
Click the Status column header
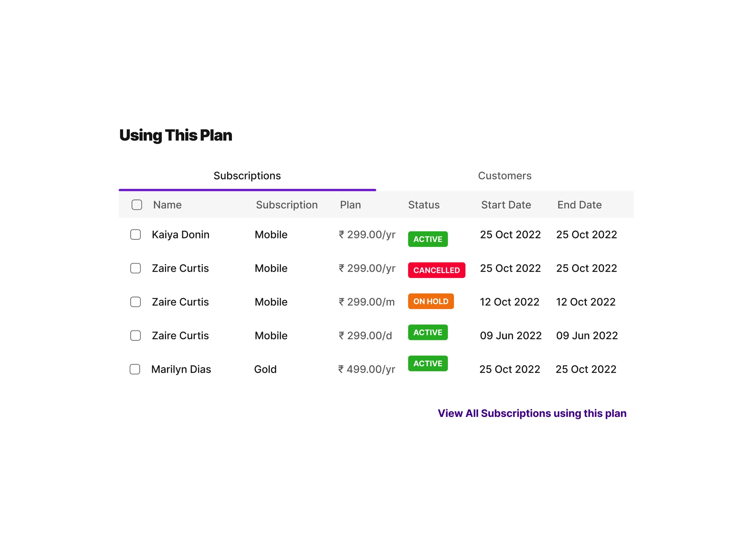click(424, 205)
